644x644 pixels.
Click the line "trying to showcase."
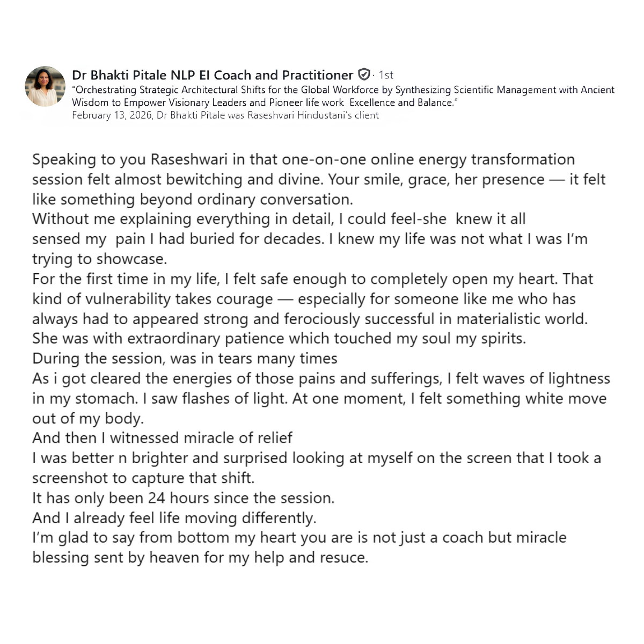(100, 259)
